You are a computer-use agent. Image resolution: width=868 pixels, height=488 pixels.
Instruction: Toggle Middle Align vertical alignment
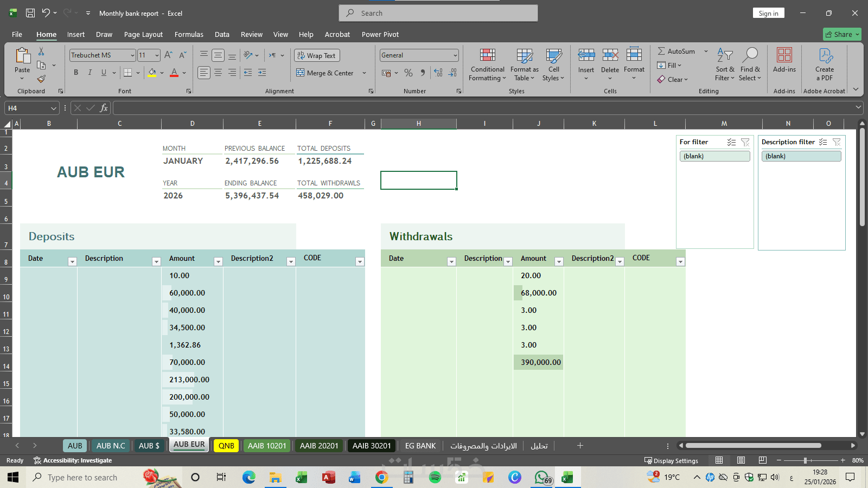click(218, 55)
